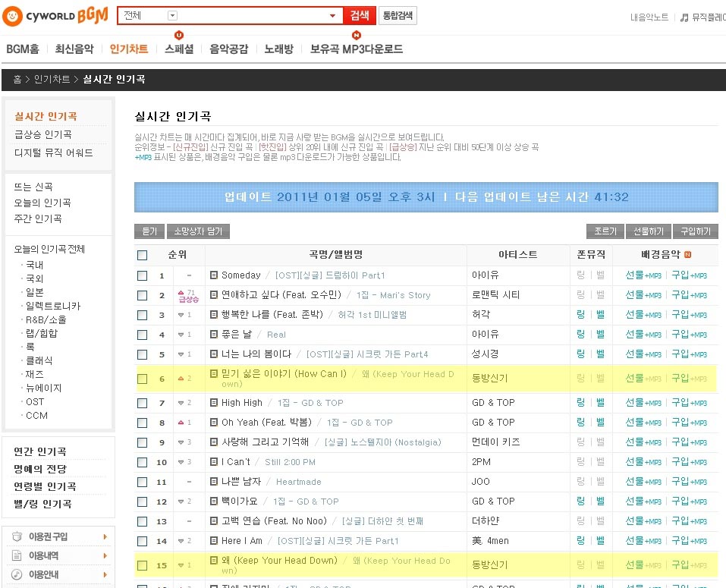
Task: Open 명예의 전당 in the sidebar
Action: [40, 469]
